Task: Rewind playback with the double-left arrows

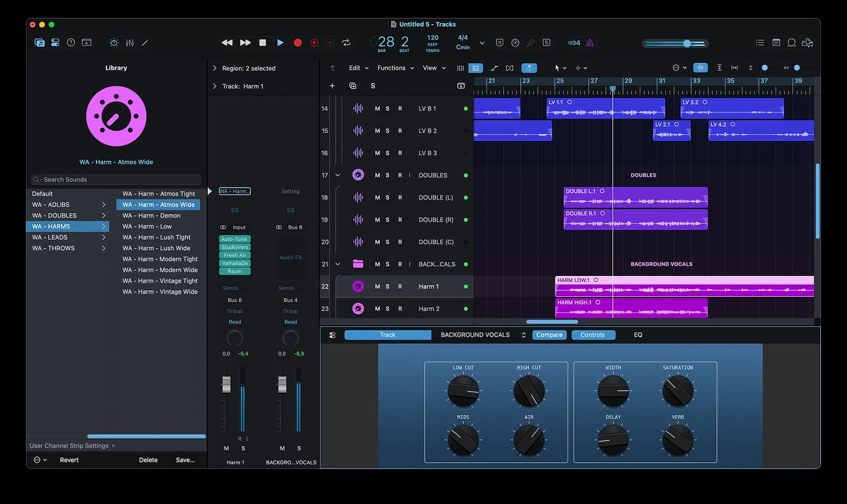Action: coord(227,43)
